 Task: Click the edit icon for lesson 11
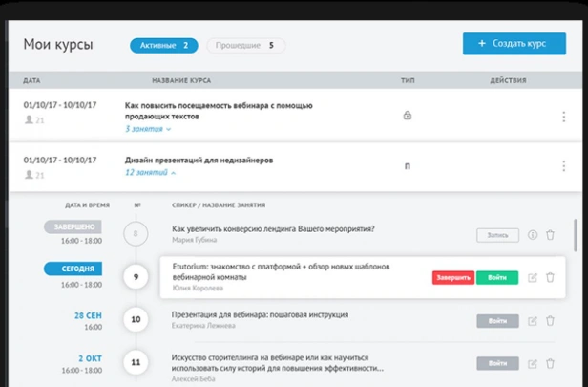[533, 364]
